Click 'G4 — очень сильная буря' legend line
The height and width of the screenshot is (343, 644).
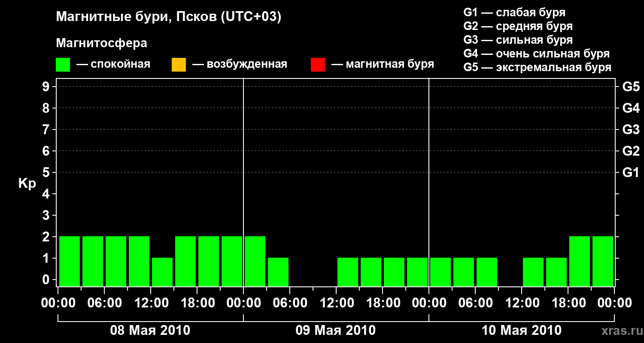(537, 54)
